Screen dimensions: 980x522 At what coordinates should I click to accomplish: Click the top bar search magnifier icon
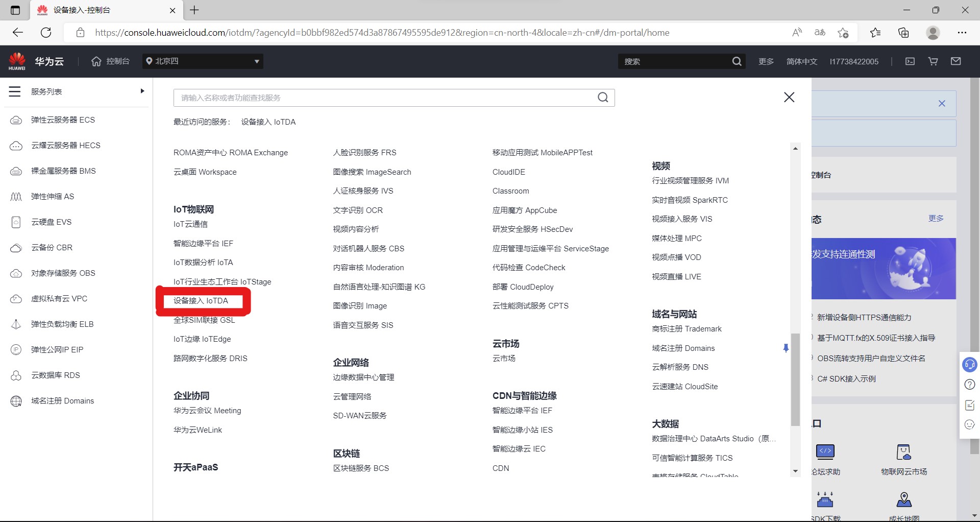click(x=737, y=61)
